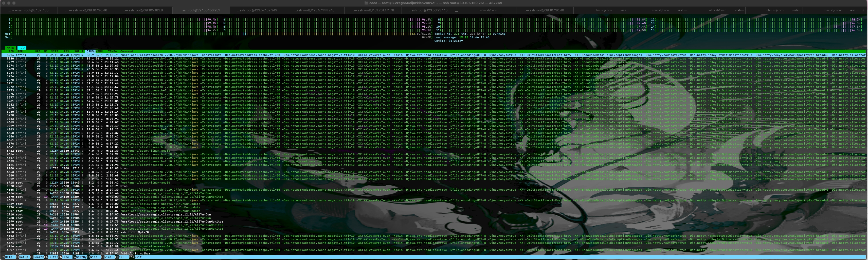Select agent-linux-amd64 process row PID 6716
The image size is (868, 260).
coord(434,246)
